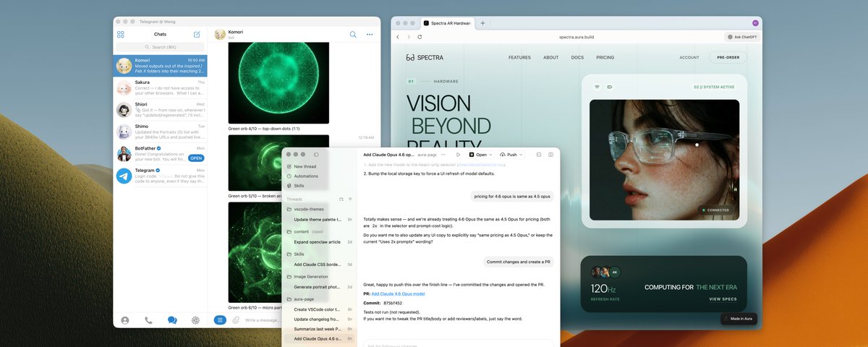Image resolution: width=868 pixels, height=347 pixels.
Task: Click the 4K badge on refresh rate card
Action: pyautogui.click(x=616, y=273)
